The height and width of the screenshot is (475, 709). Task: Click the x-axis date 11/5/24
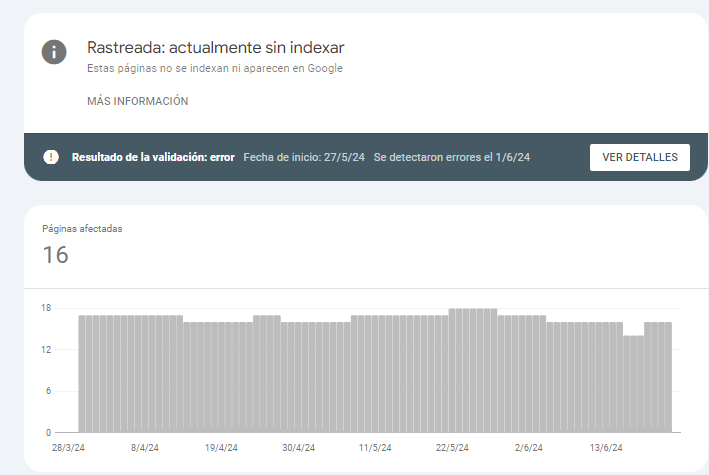coord(375,448)
